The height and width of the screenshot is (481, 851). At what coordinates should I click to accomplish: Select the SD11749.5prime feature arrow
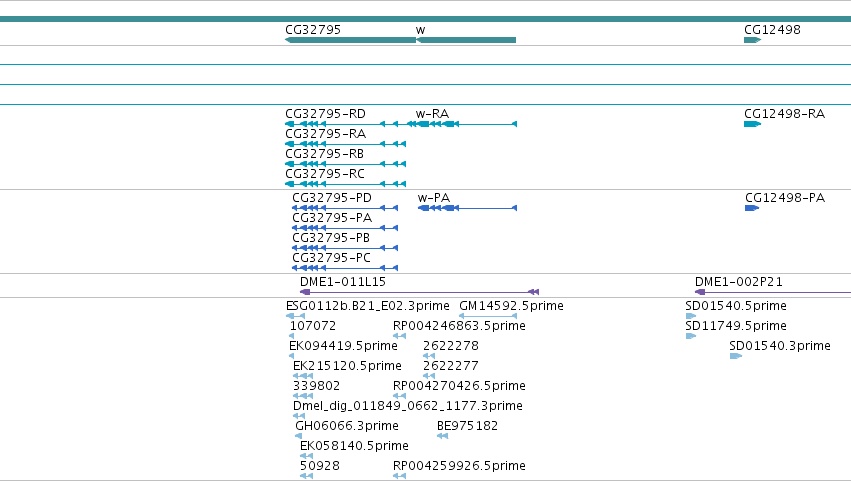point(691,336)
